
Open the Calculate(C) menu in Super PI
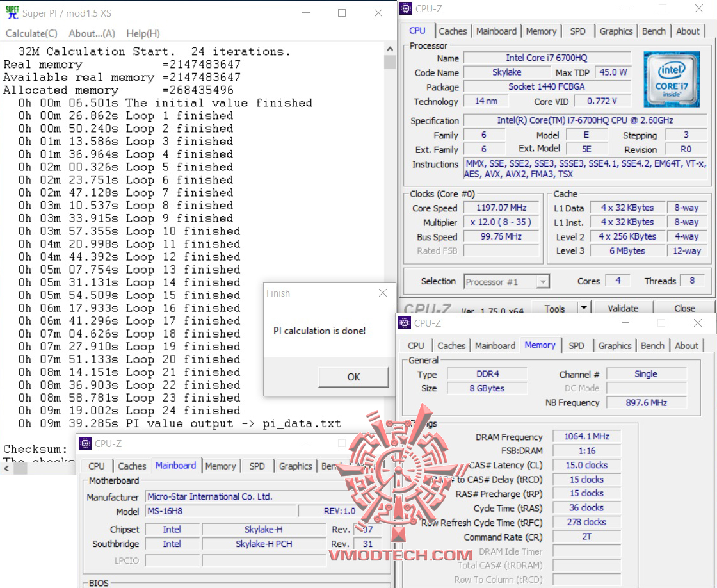pos(31,33)
